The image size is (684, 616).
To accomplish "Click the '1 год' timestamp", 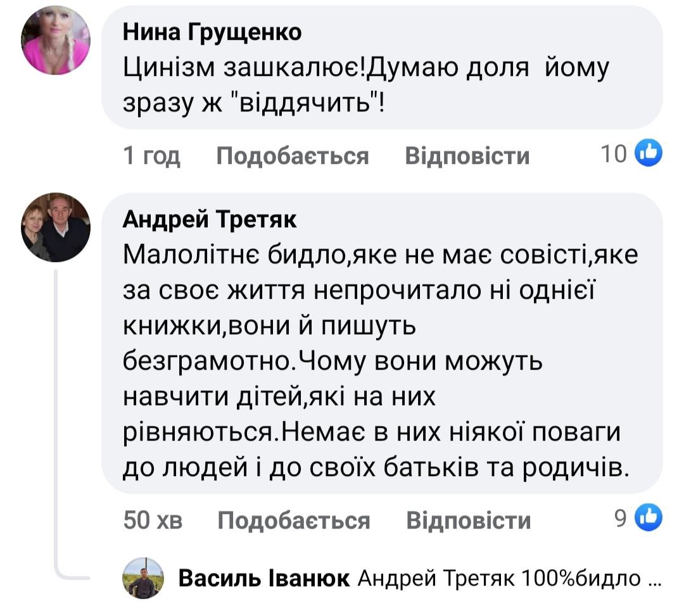I will pyautogui.click(x=152, y=155).
